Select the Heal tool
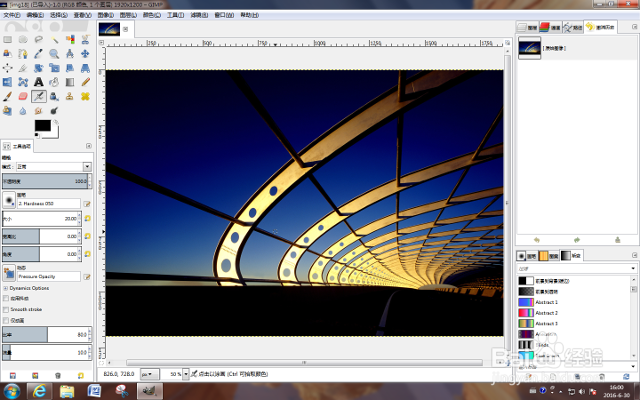This screenshot has height=400, width=640. click(x=85, y=97)
